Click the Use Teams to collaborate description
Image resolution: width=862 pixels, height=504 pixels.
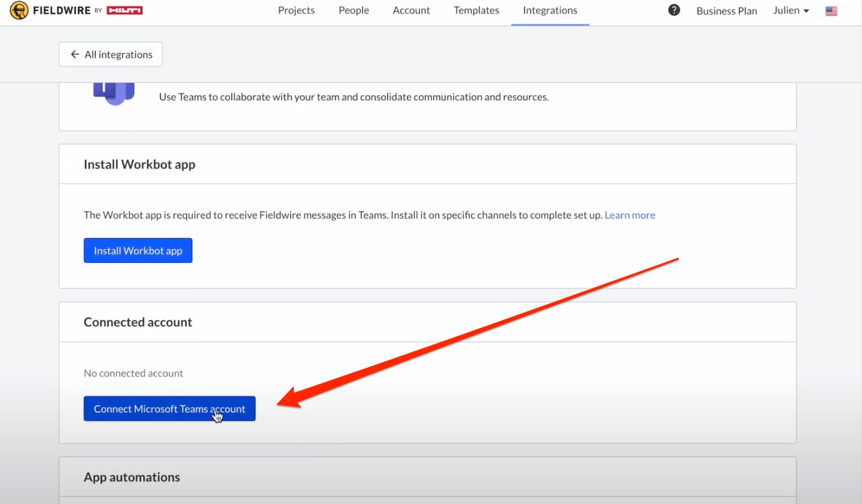354,97
